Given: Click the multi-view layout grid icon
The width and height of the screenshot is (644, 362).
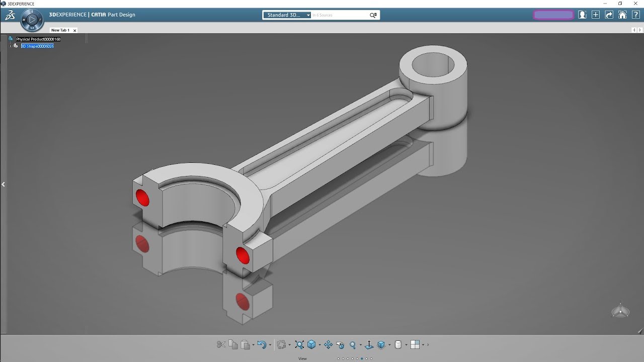Looking at the screenshot, I should (x=415, y=344).
